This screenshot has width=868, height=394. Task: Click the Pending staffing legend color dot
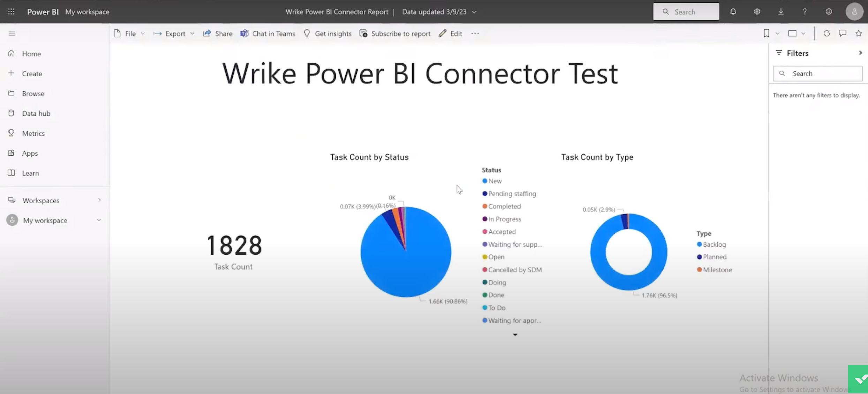(485, 194)
